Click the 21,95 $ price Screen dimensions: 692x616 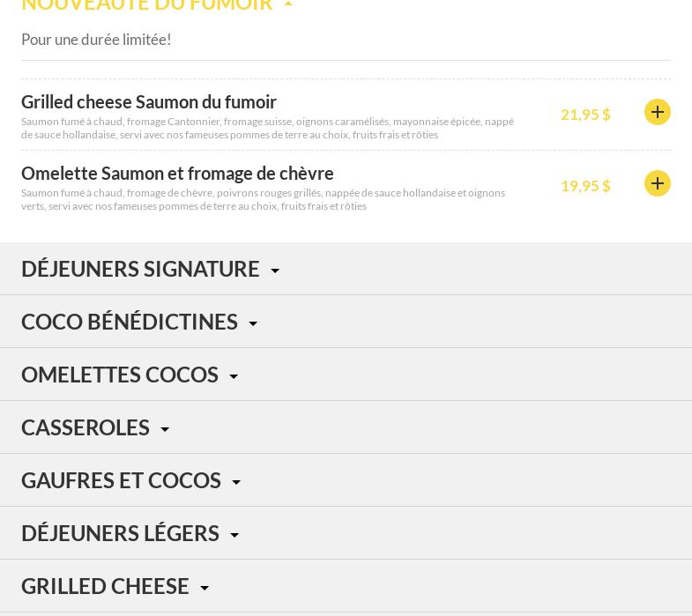click(x=585, y=115)
